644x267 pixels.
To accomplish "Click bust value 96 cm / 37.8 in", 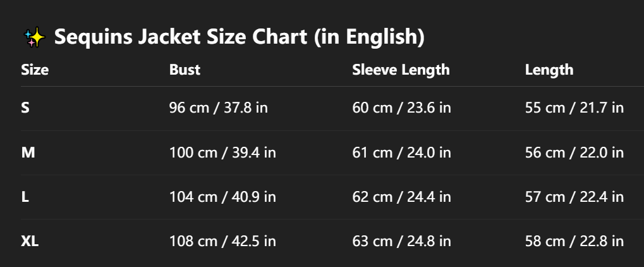I will pyautogui.click(x=219, y=108).
